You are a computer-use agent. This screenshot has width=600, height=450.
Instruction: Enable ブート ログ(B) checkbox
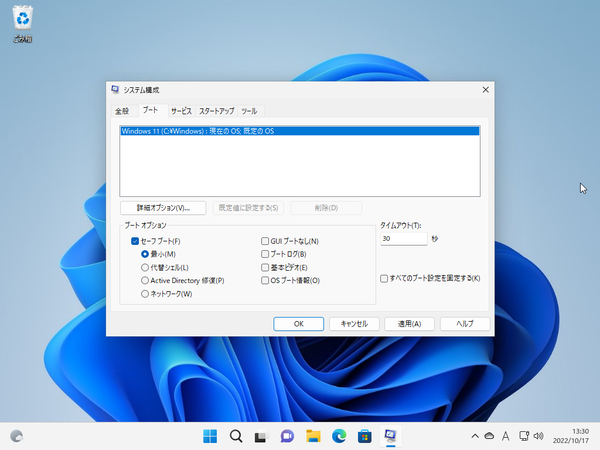coord(265,254)
